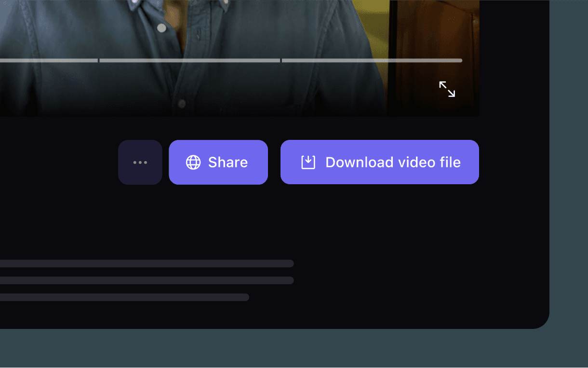
Task: Seek to the rightmost progress bar segment
Action: pyautogui.click(x=372, y=61)
